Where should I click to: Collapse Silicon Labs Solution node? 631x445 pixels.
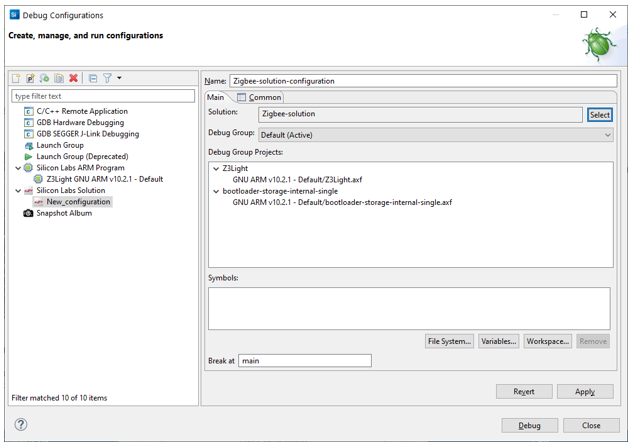[x=18, y=190]
